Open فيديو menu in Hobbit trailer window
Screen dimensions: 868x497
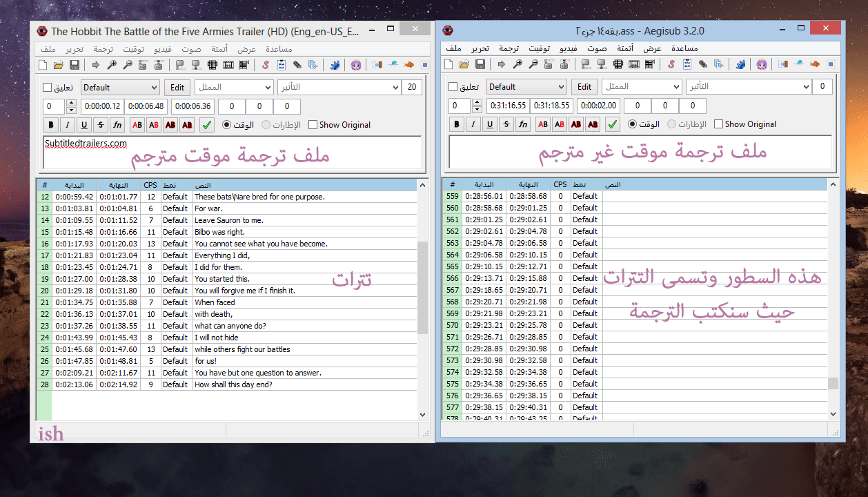pos(162,49)
